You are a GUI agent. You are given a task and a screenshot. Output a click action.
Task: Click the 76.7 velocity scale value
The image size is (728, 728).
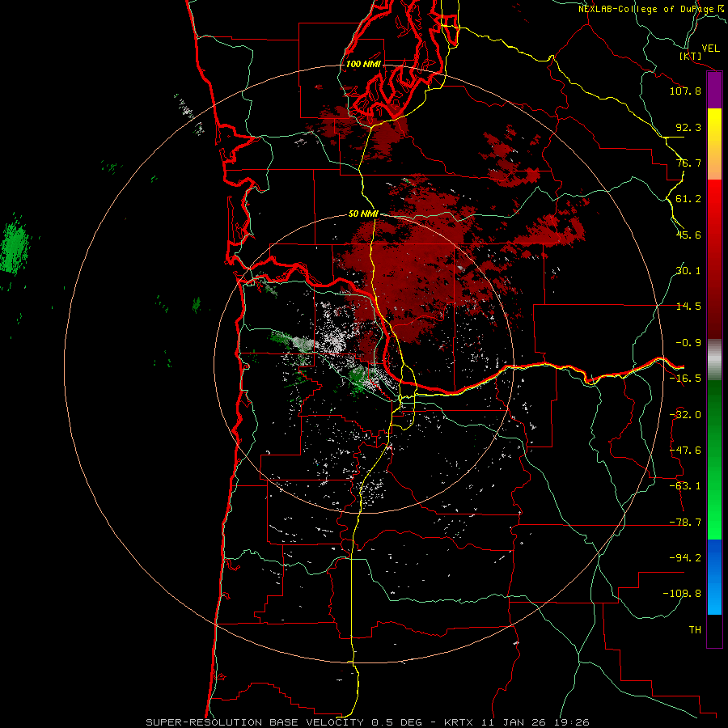(x=688, y=163)
